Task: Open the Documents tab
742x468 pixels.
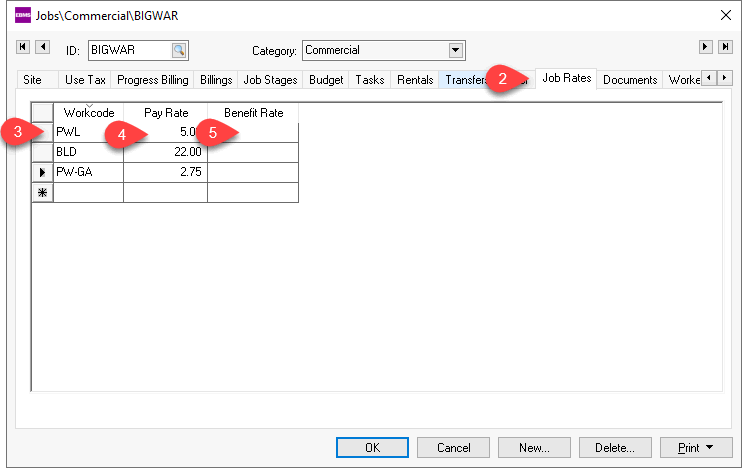Action: (630, 80)
